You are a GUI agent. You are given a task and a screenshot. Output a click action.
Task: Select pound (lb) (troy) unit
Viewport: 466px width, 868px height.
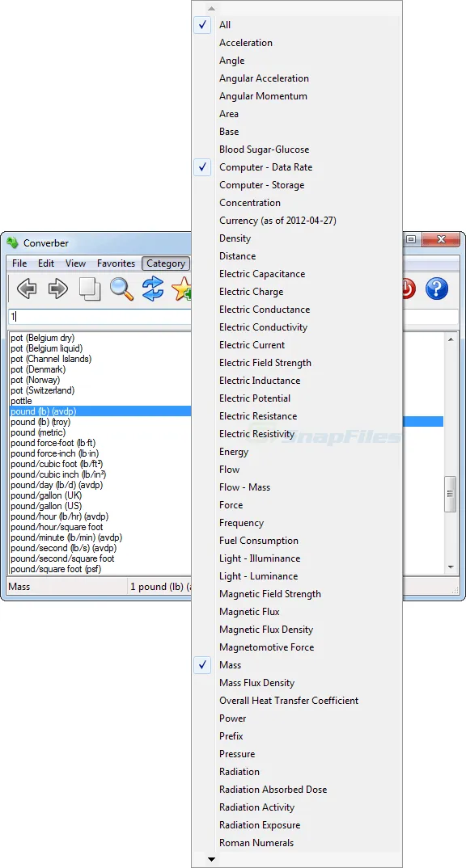40,422
